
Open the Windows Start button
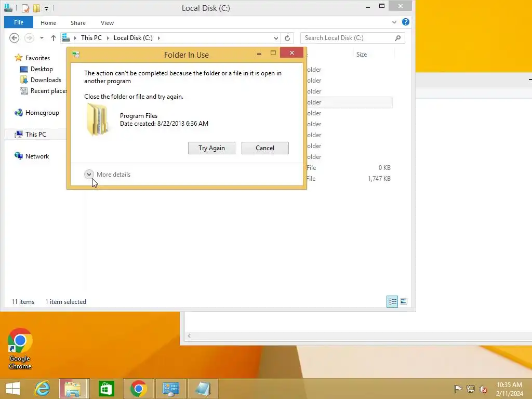point(13,389)
